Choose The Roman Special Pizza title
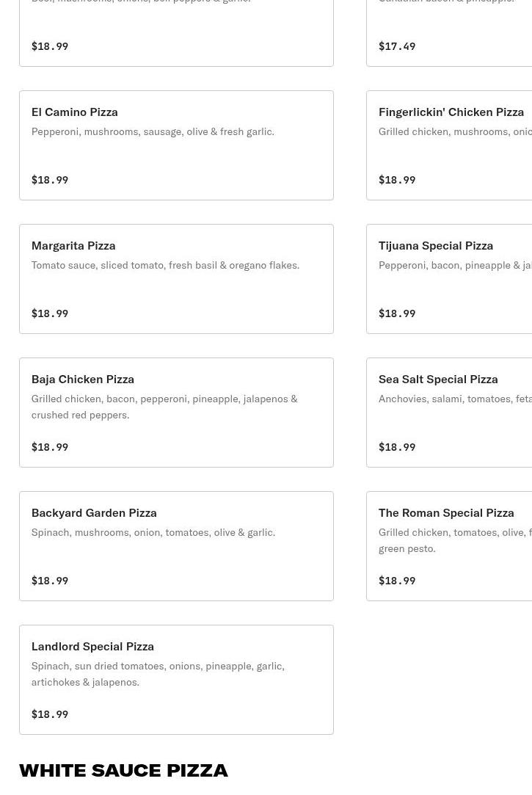The height and width of the screenshot is (795, 532). coord(445,513)
